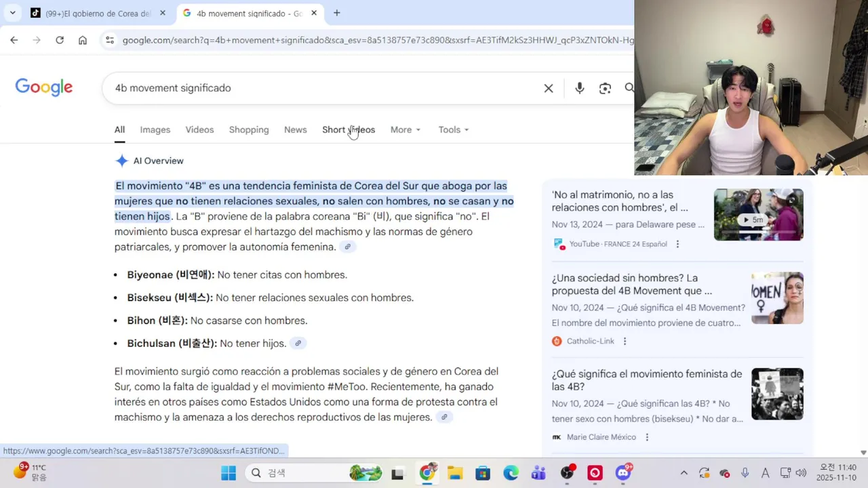Viewport: 868px width, 488px height.
Task: Open source link icon after 'derechos reproductivos de las mujeres'
Action: pos(444,417)
